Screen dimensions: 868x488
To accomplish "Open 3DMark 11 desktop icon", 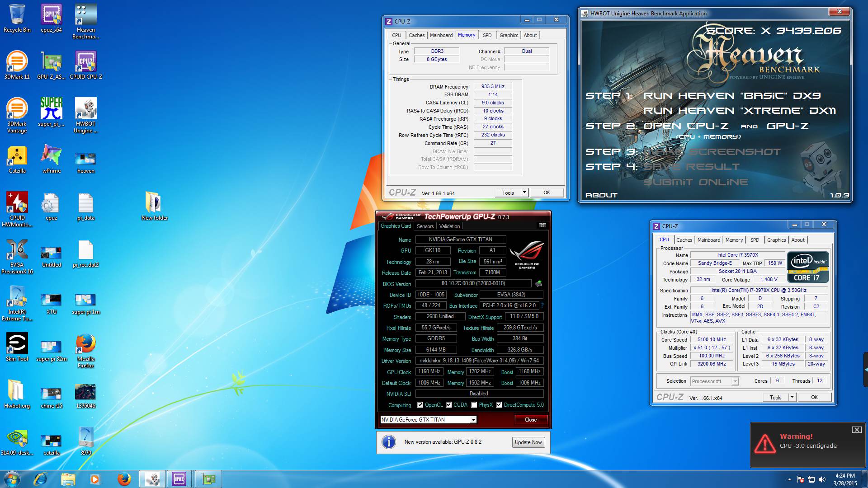I will click(x=17, y=65).
